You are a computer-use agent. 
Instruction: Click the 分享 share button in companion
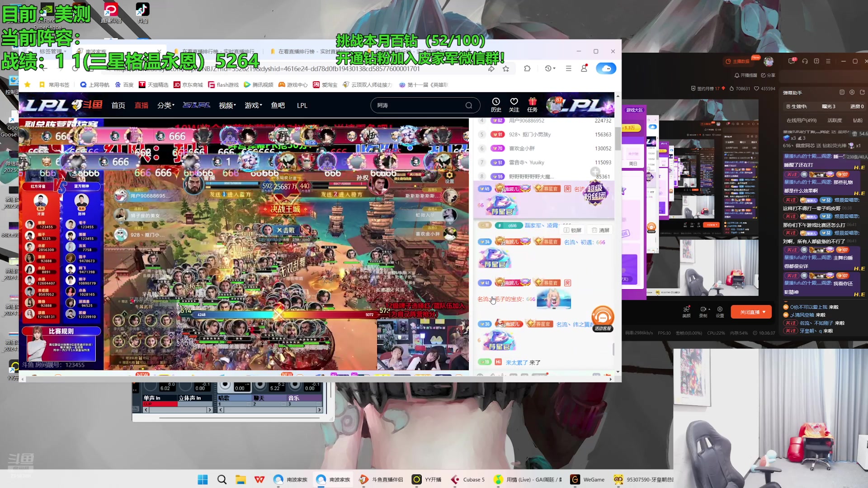click(x=768, y=75)
